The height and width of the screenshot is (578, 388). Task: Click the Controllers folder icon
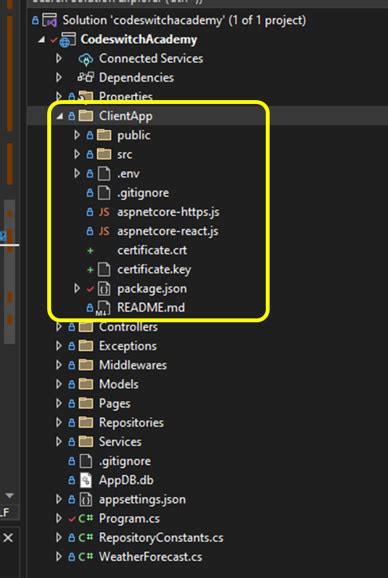point(85,327)
